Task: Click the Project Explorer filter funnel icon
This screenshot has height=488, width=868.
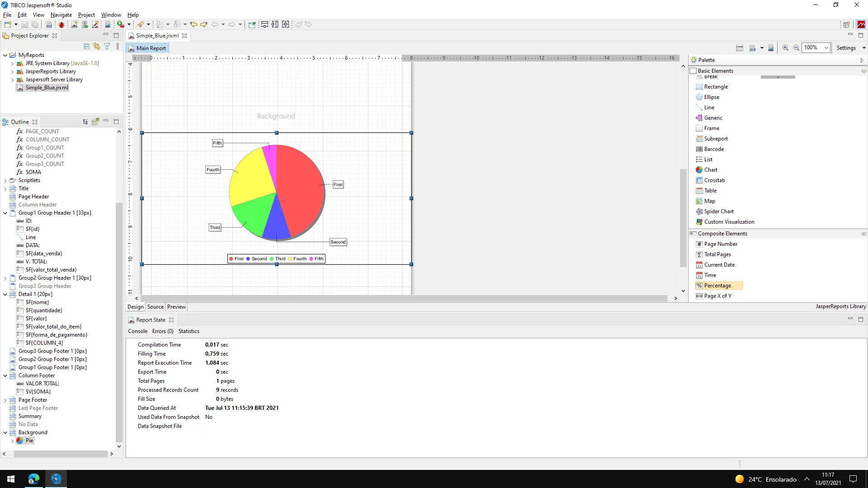Action: click(107, 47)
